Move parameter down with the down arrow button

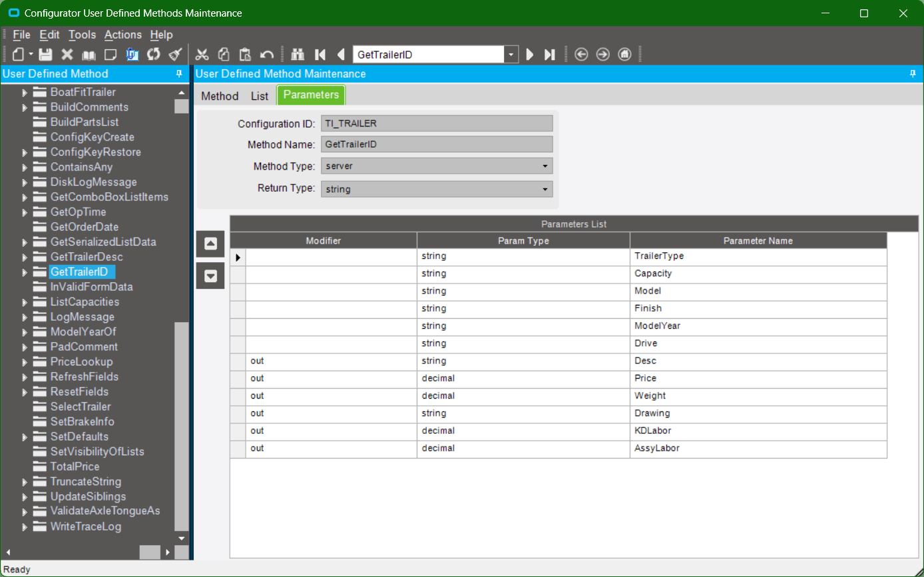210,276
